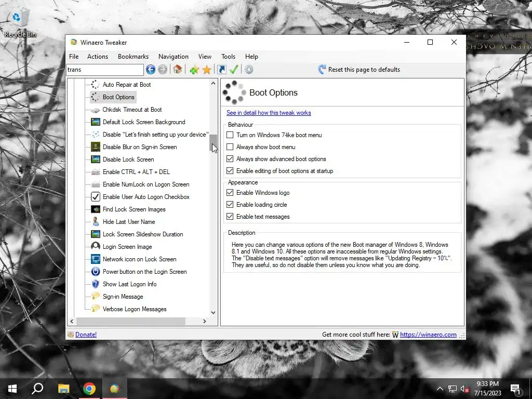Image resolution: width=532 pixels, height=399 pixels.
Task: Uncheck Enable Windows logo
Action: pyautogui.click(x=230, y=193)
